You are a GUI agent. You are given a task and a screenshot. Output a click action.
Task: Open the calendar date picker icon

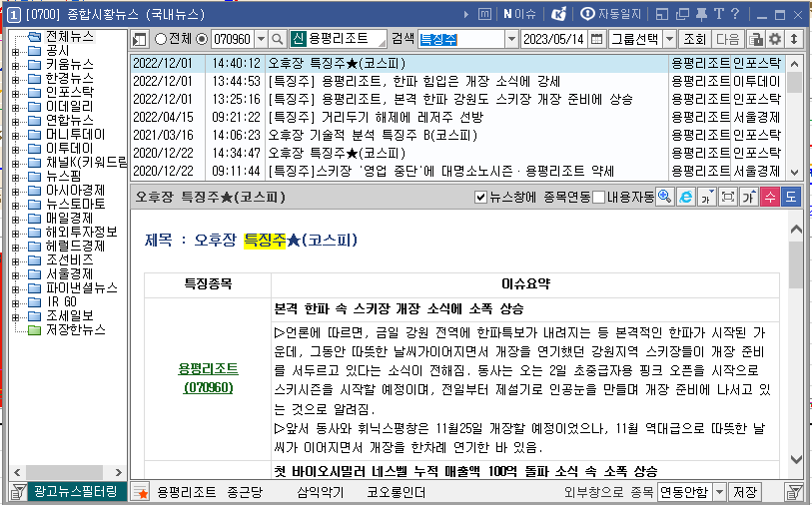coord(596,39)
